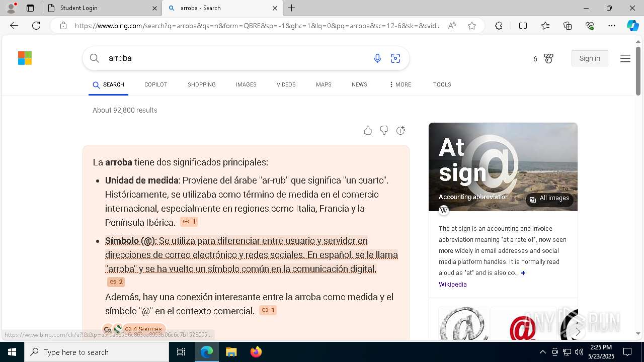The height and width of the screenshot is (362, 644).
Task: Close the Student Login tab
Action: (x=154, y=8)
